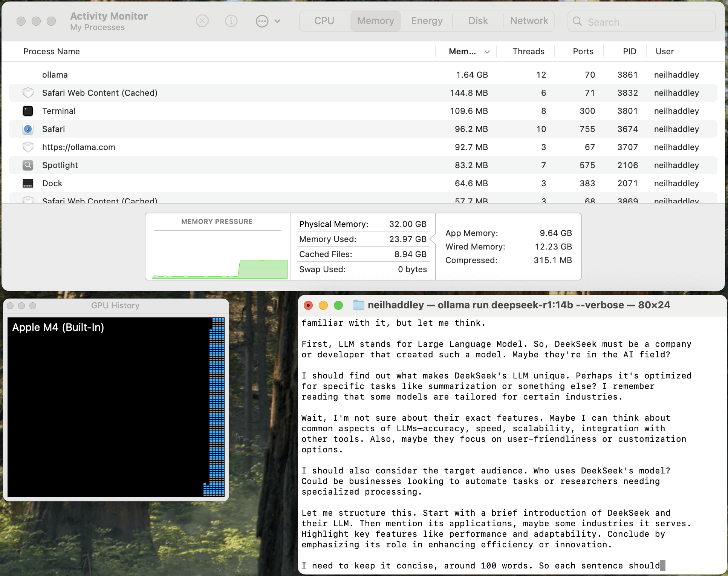Click the green zoom button on Terminal window

338,305
